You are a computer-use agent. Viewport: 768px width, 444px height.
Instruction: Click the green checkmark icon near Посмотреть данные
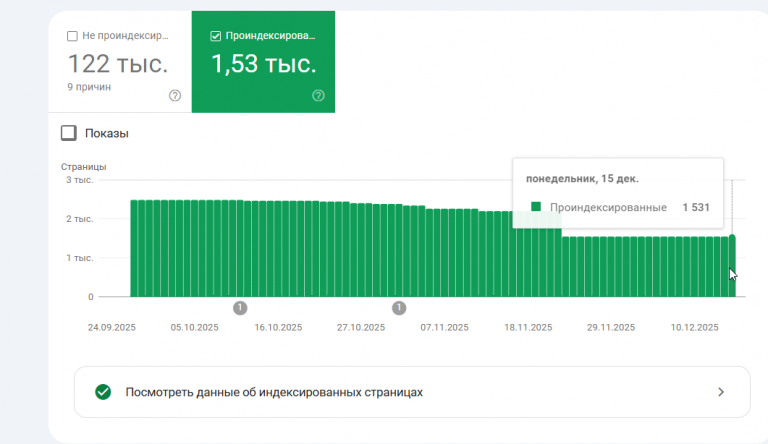(103, 392)
